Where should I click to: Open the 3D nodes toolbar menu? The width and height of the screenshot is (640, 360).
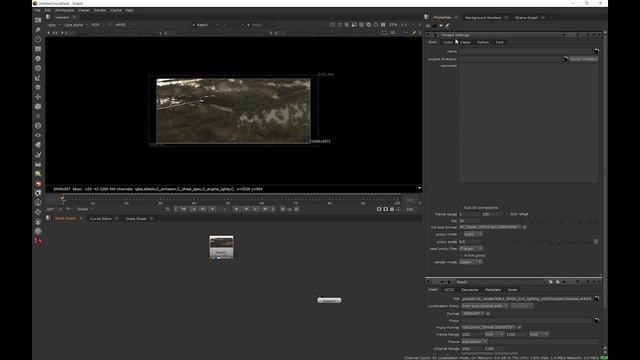(x=38, y=107)
